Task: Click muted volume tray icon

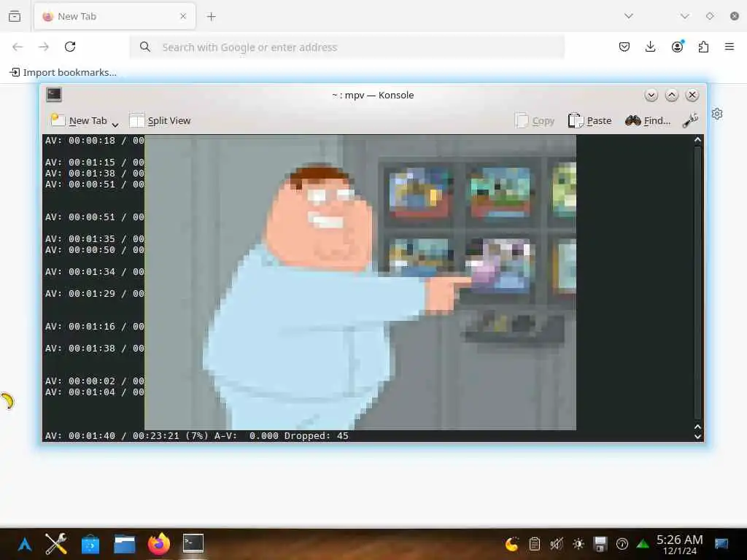Action: (556, 544)
